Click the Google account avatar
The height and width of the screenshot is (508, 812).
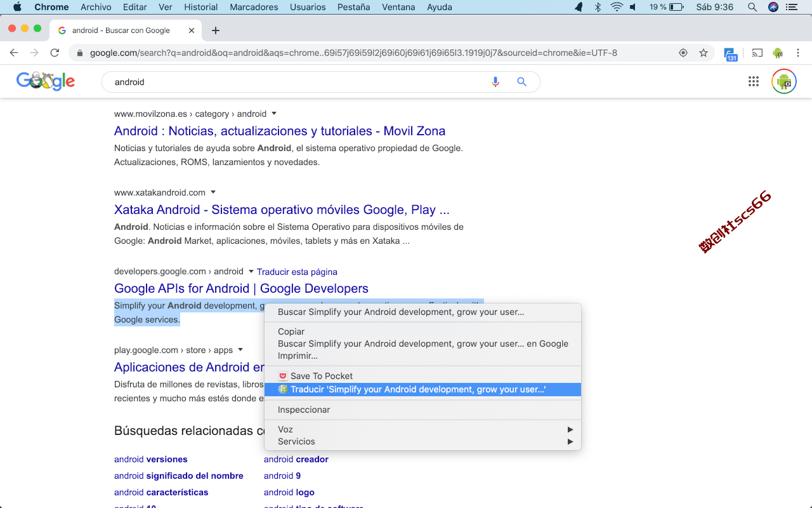[784, 81]
